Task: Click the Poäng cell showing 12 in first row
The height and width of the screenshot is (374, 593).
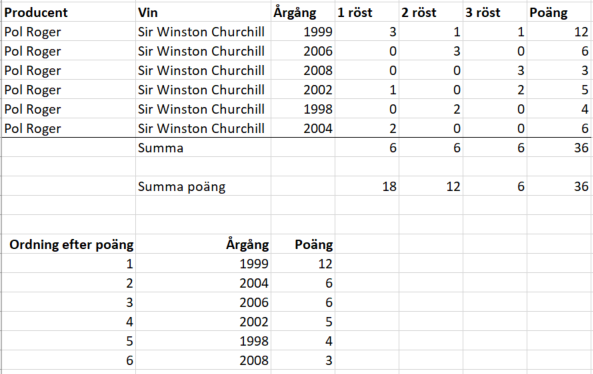Action: coord(559,32)
